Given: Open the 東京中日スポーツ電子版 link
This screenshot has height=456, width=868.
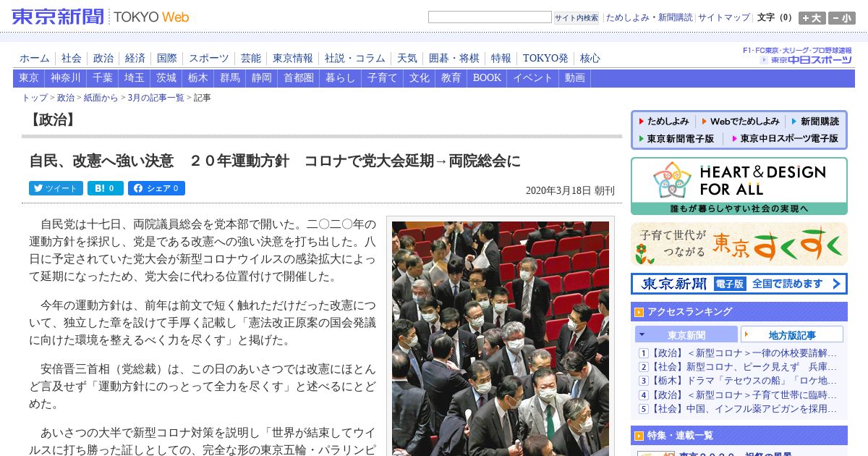Looking at the screenshot, I should [x=785, y=138].
